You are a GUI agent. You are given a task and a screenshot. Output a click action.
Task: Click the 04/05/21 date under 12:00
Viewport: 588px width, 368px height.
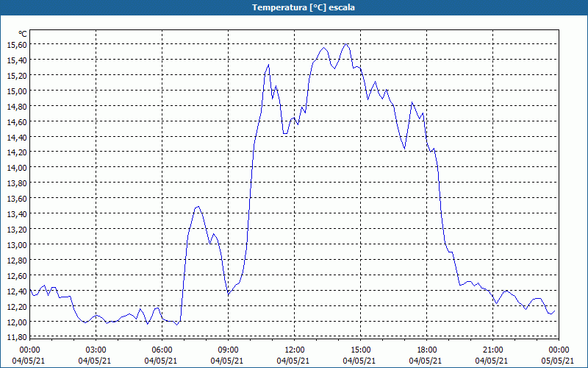pos(293,361)
